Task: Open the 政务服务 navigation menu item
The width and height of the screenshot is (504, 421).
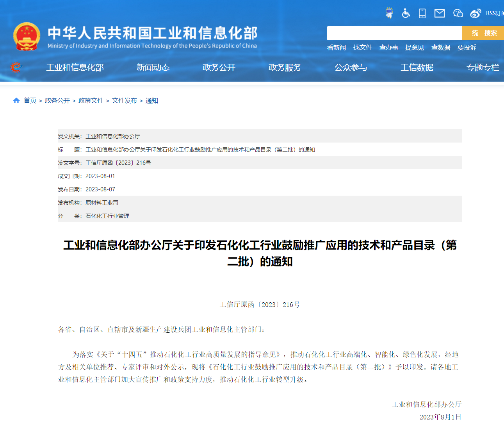Action: 285,68
